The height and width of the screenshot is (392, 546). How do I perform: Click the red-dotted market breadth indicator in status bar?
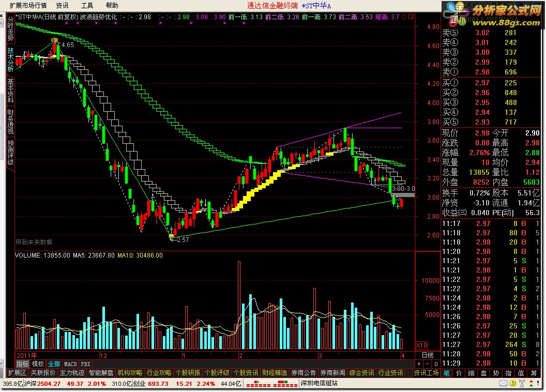tap(270, 384)
